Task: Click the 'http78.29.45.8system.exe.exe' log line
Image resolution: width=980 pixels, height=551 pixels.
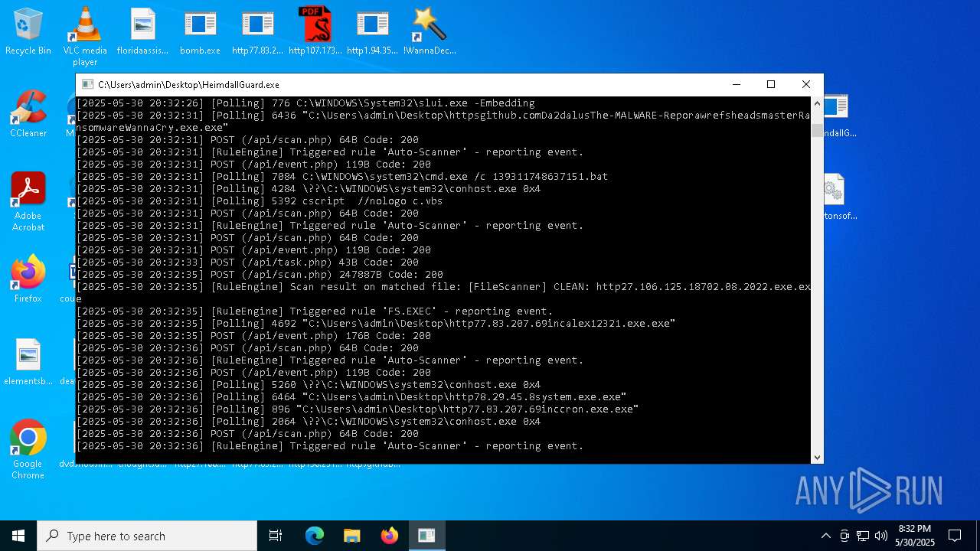Action: (351, 397)
